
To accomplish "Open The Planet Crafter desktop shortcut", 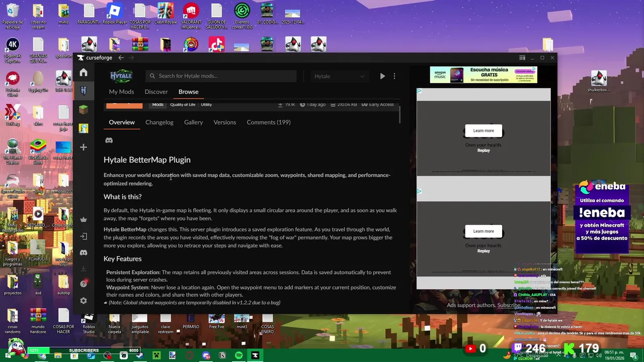I will point(13,152).
